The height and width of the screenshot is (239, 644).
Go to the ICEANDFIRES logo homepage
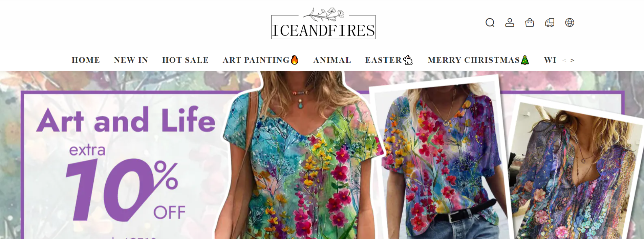pos(323,23)
